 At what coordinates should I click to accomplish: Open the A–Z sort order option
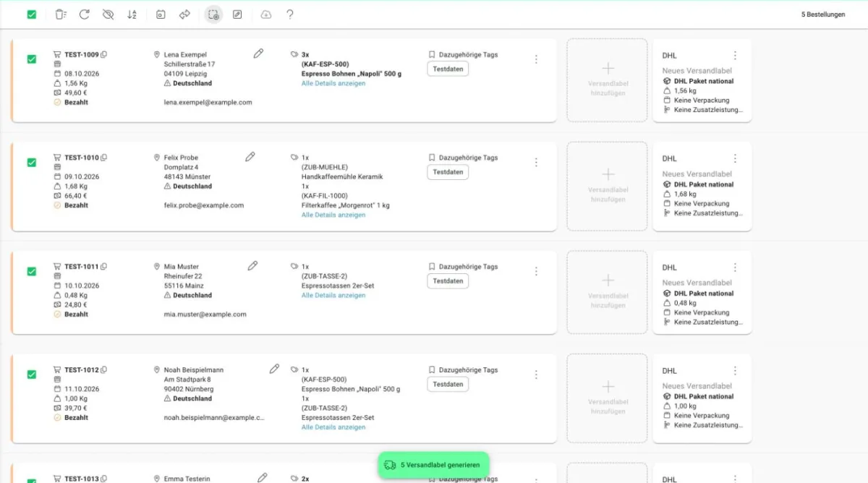tap(132, 14)
